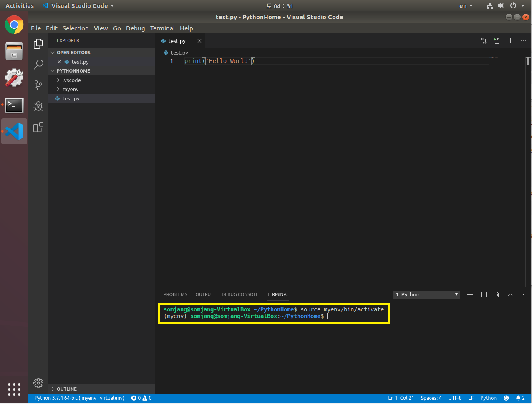Screen dimensions: 532x404
Task: Open the Help menu
Action: 187,28
